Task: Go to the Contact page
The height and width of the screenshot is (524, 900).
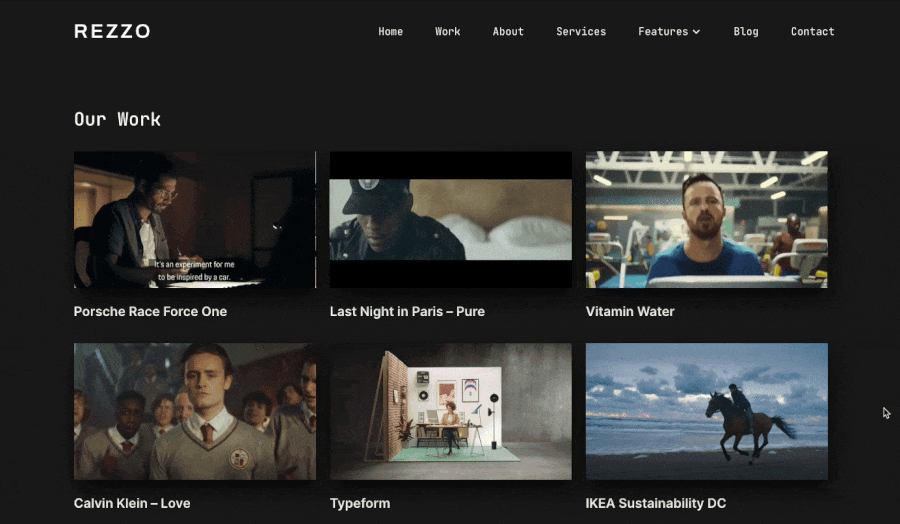Action: [x=812, y=32]
